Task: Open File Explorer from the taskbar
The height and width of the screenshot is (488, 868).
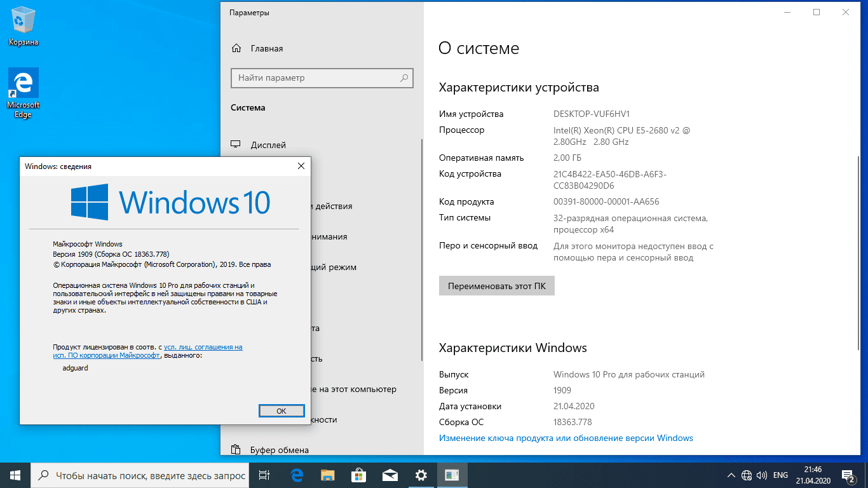Action: click(327, 475)
